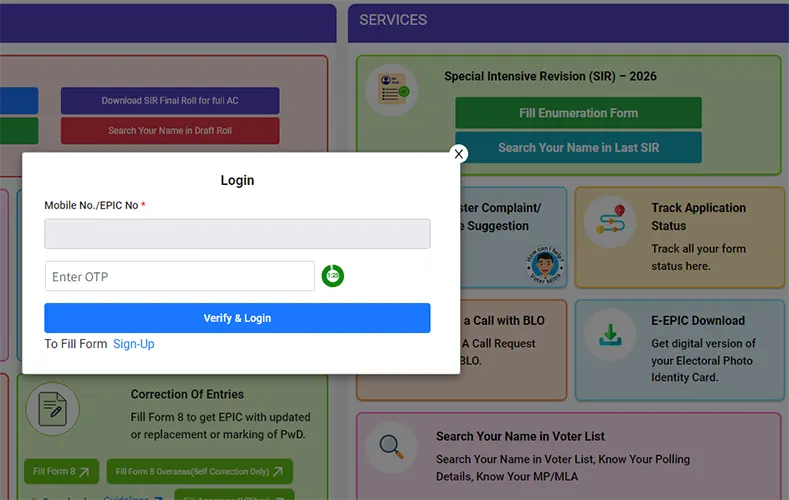Focus the Enter OTP field
Screen dimensions: 789x500
pos(180,276)
